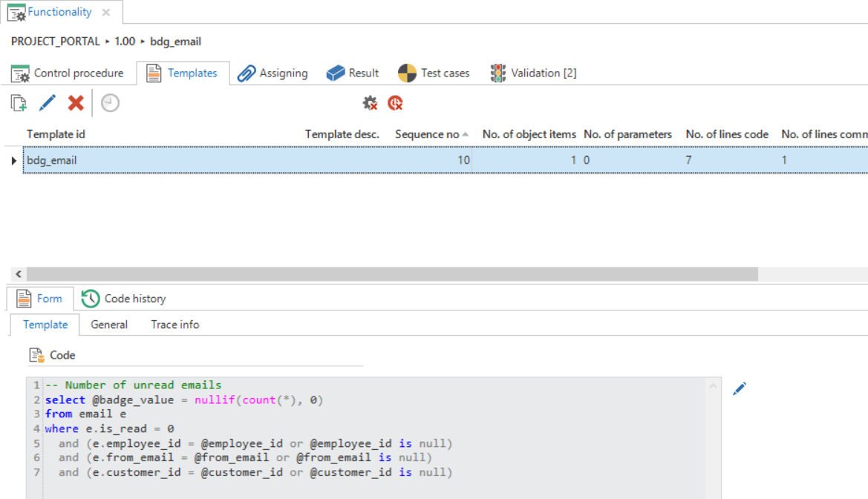
Task: Open the Trace info subtab
Action: click(174, 324)
